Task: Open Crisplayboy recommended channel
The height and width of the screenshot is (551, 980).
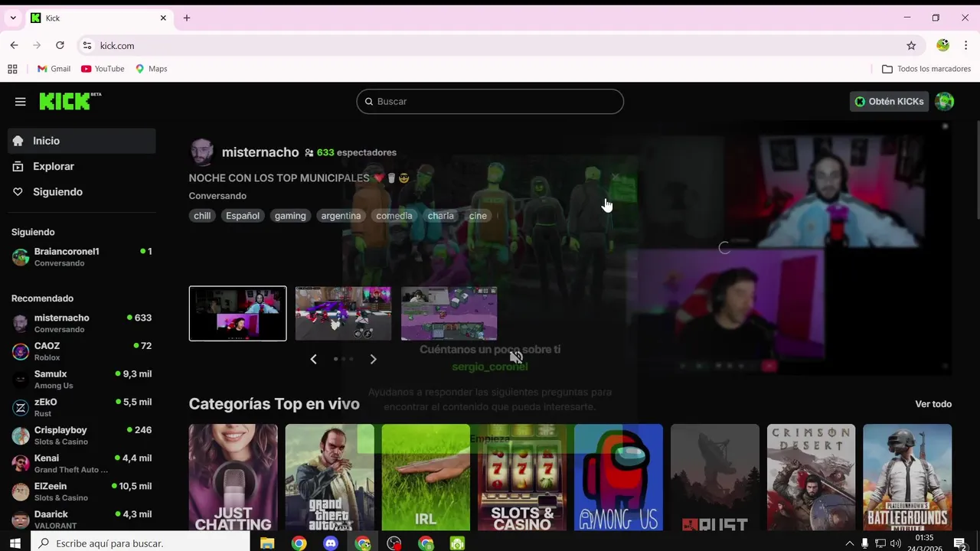Action: pyautogui.click(x=82, y=435)
